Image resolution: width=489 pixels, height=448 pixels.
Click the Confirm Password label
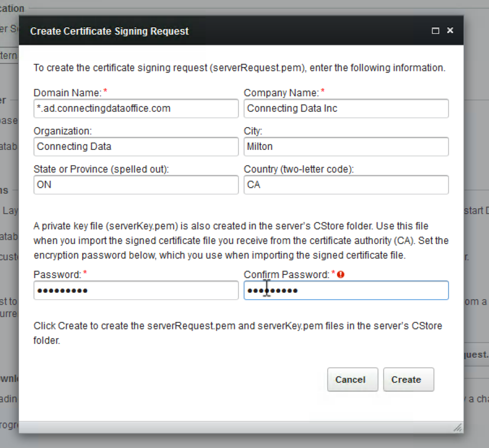286,274
